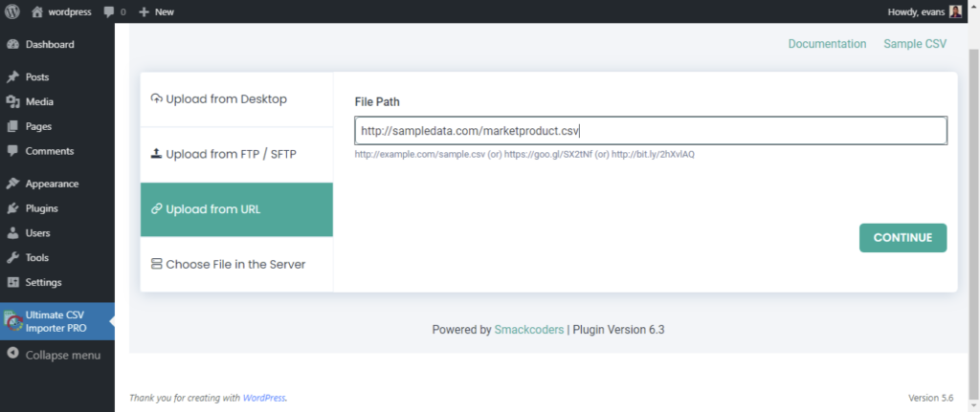Open the Smackcoders link
The image size is (980, 412).
click(528, 330)
